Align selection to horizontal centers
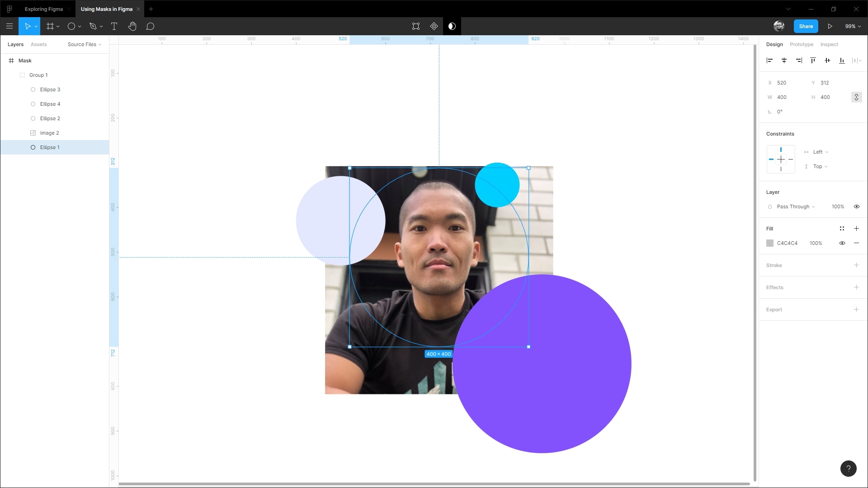Image resolution: width=868 pixels, height=488 pixels. pyautogui.click(x=784, y=60)
